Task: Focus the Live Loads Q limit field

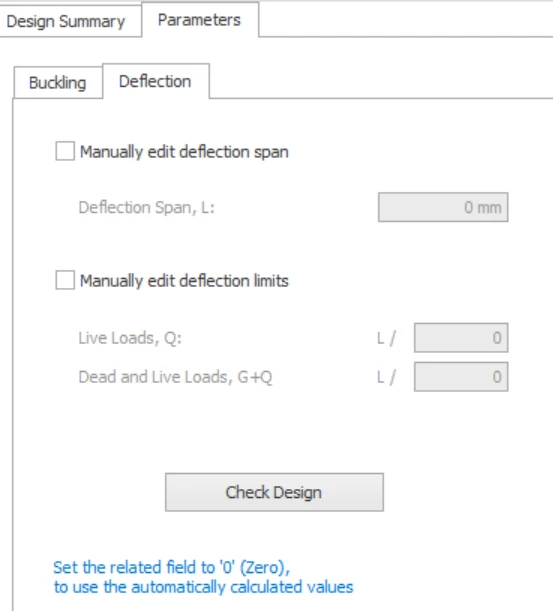Action: click(x=461, y=337)
